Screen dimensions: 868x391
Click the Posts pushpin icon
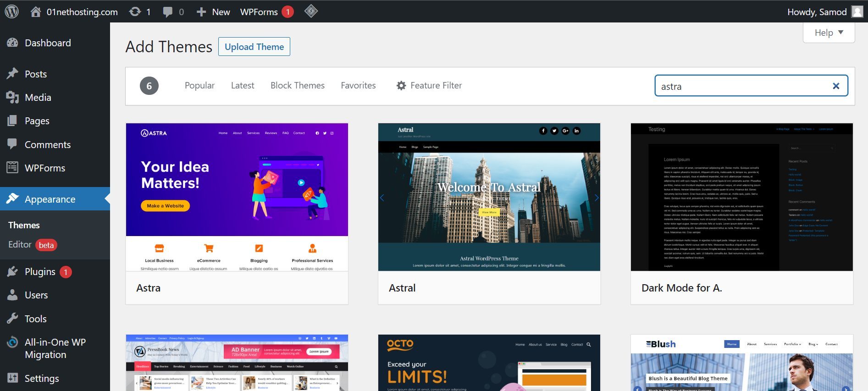tap(12, 73)
